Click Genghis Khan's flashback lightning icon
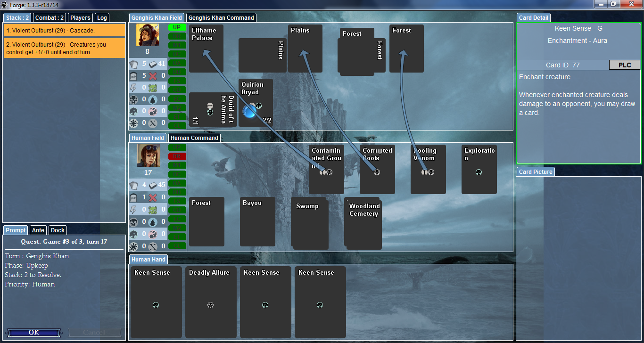The image size is (644, 343). click(x=133, y=88)
